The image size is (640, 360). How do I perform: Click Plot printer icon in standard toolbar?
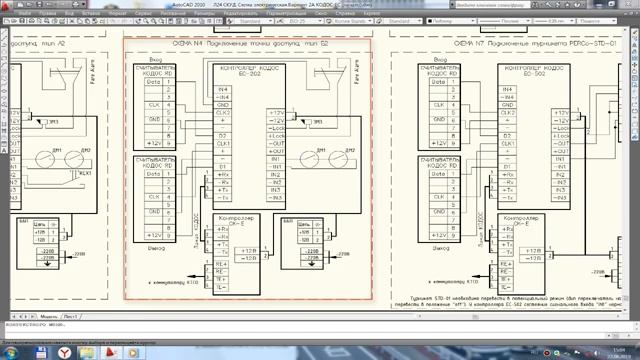[31, 21]
